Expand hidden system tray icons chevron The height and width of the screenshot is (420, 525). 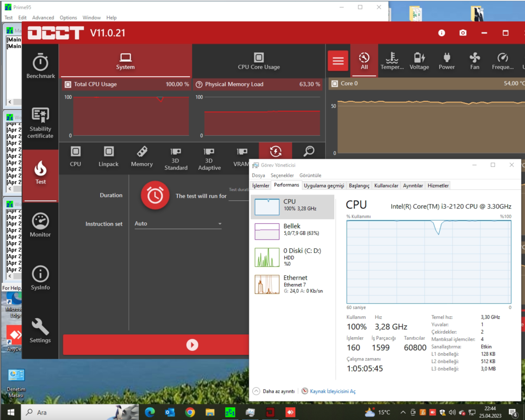403,412
